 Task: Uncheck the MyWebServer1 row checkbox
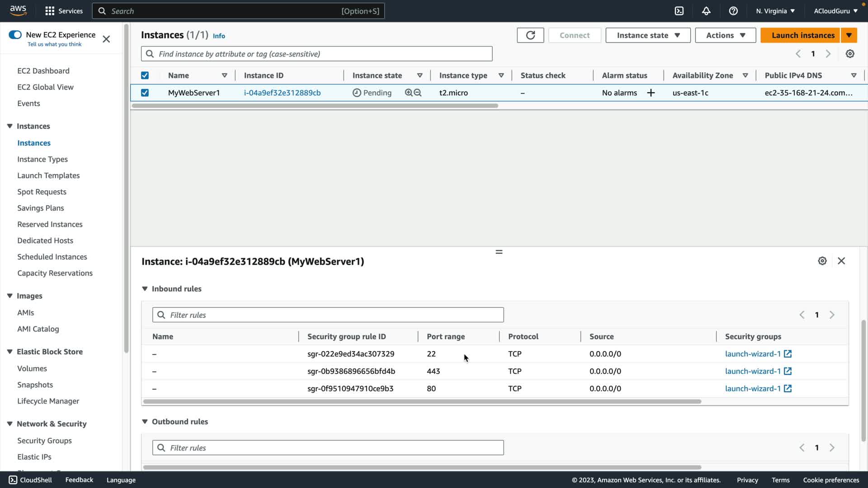(x=145, y=93)
